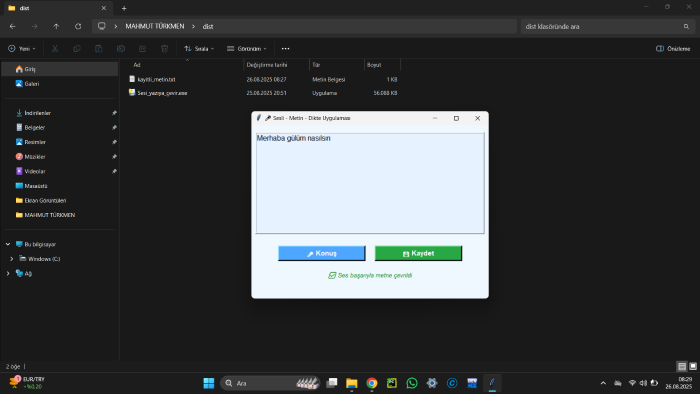This screenshot has height=394, width=700.
Task: Click the Paste icon in Explorer toolbar
Action: 99,49
